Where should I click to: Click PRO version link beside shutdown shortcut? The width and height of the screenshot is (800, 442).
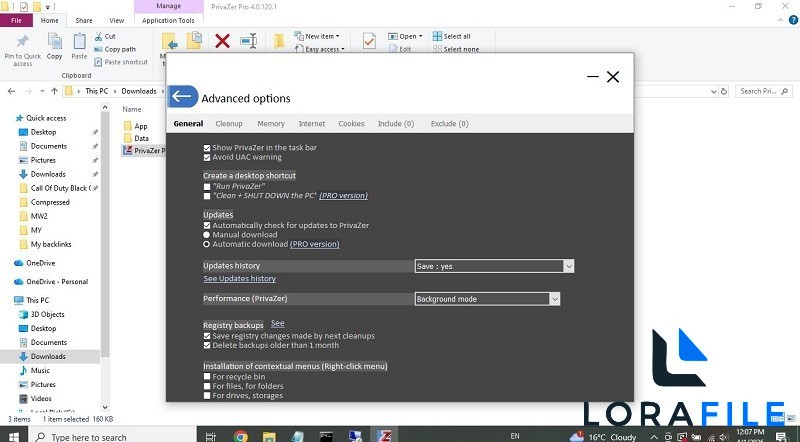coord(343,196)
